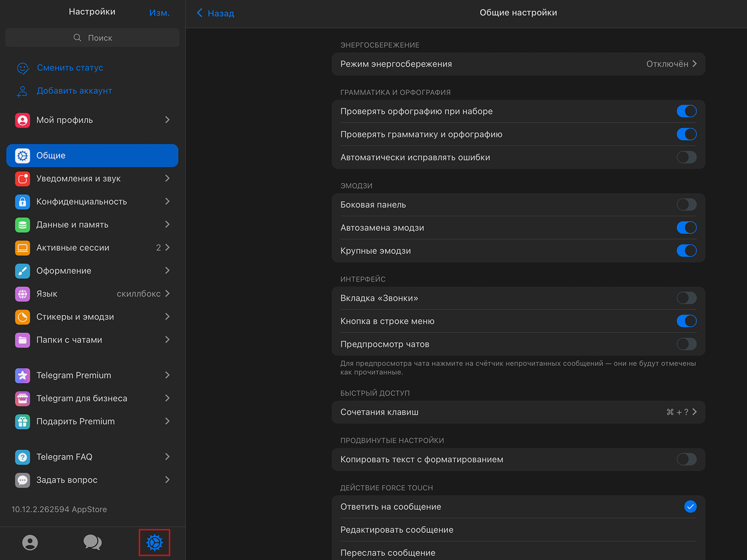Click chevron on Язык скиллбокс row

167,293
